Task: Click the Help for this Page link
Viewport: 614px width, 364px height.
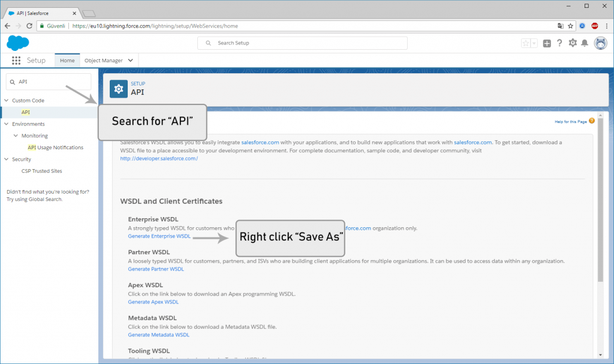Action: click(571, 122)
